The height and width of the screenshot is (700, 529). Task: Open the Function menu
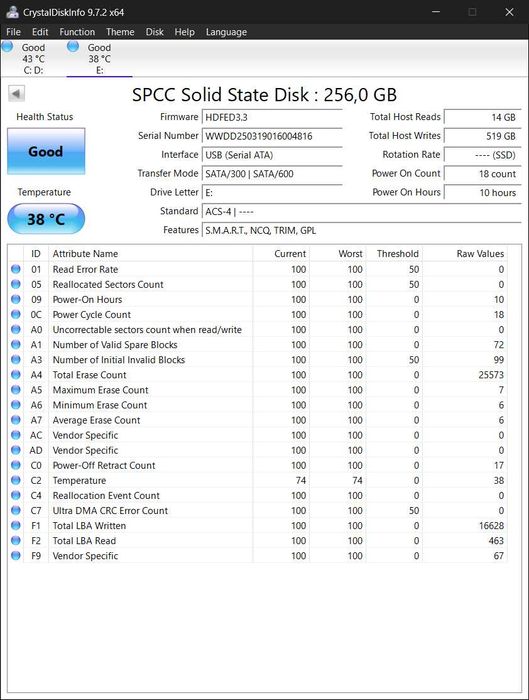pos(77,32)
